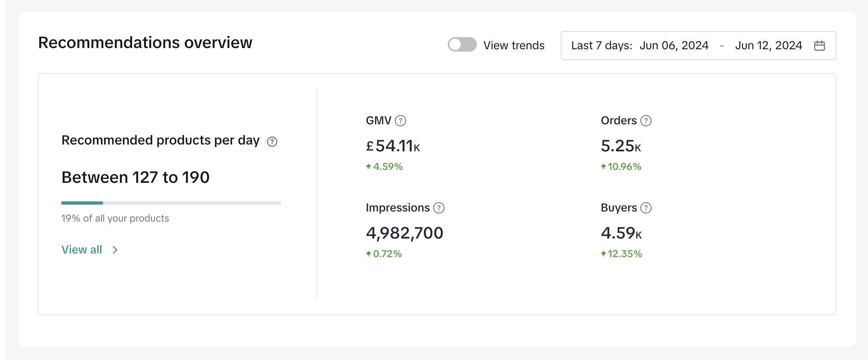Viewport: 868px width, 360px height.
Task: Click the Impressions value 4,982,700
Action: [404, 233]
